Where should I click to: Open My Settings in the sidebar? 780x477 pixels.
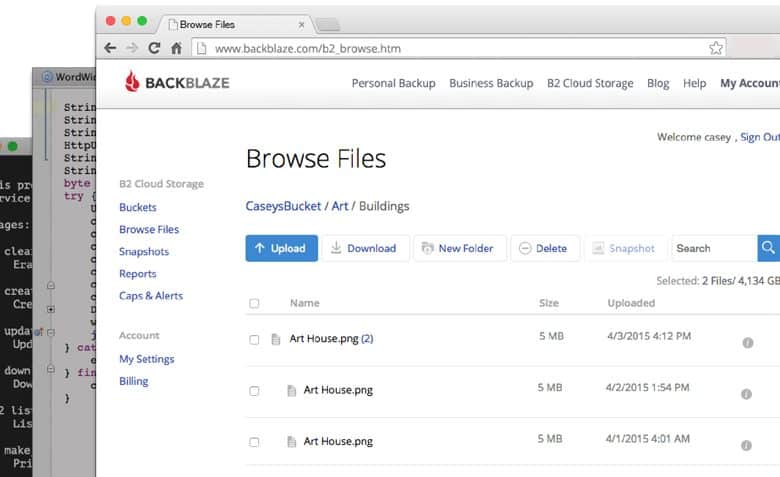point(146,359)
